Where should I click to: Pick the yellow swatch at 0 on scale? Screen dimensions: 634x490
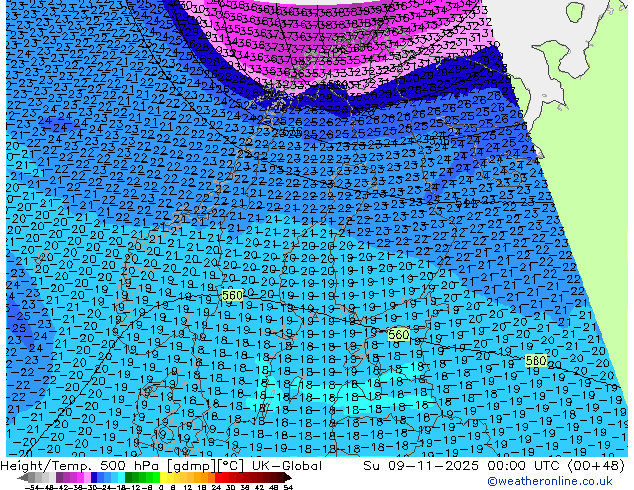(x=163, y=478)
